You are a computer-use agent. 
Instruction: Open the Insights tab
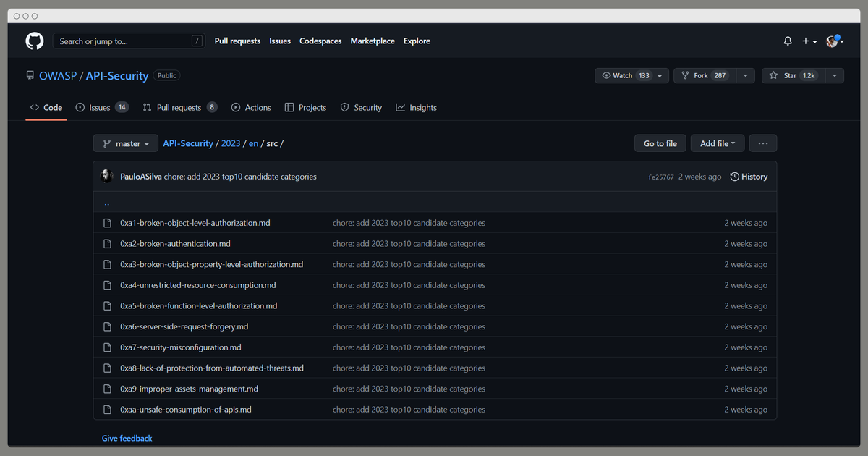click(x=417, y=107)
